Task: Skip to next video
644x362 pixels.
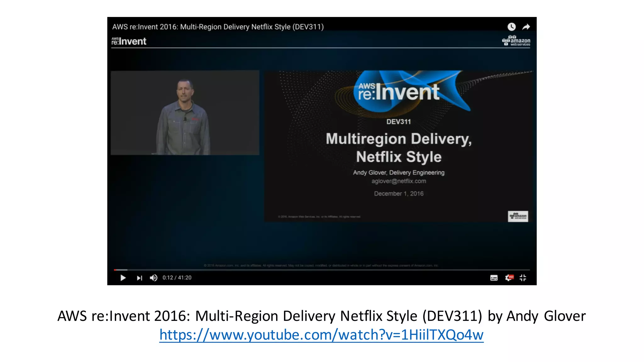Action: (139, 278)
